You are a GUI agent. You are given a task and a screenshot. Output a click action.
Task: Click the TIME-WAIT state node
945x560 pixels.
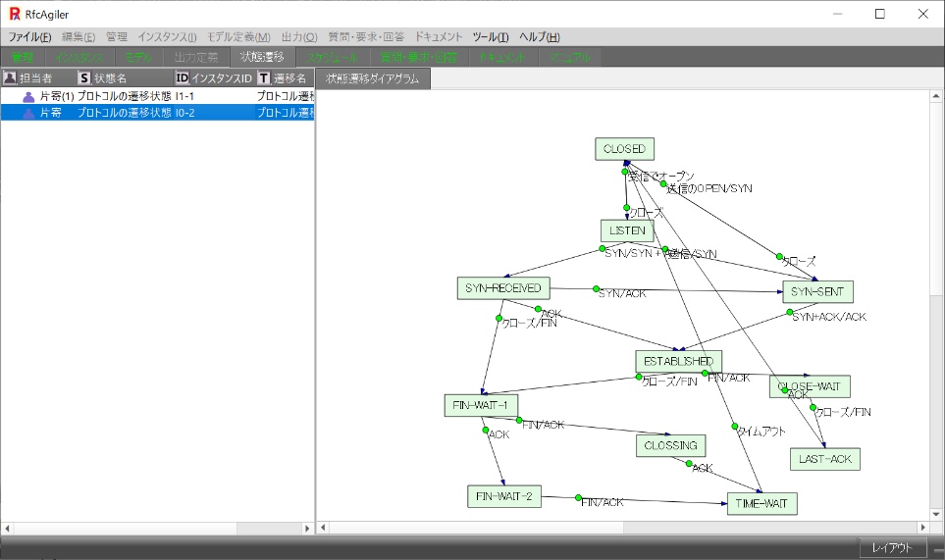point(761,503)
